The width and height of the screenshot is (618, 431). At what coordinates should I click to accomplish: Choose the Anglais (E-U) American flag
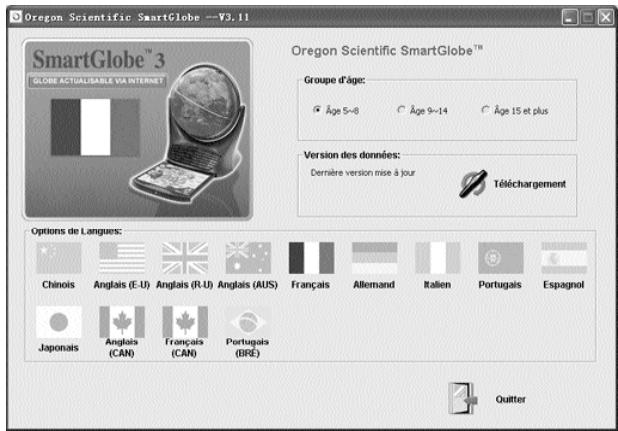(x=122, y=258)
